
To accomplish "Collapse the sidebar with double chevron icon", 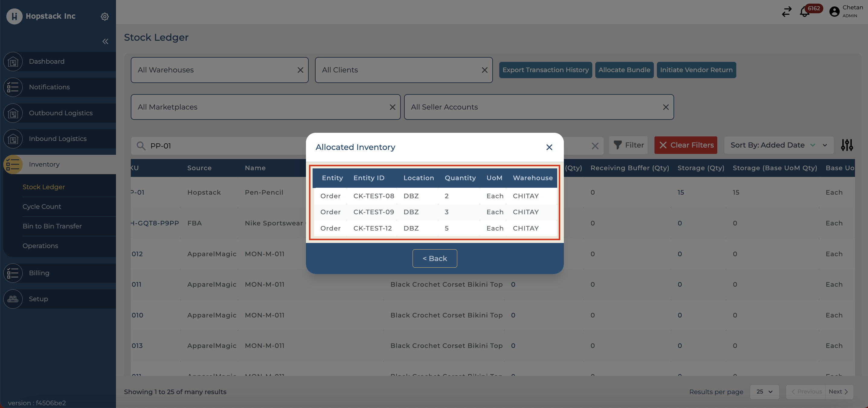I will point(105,41).
